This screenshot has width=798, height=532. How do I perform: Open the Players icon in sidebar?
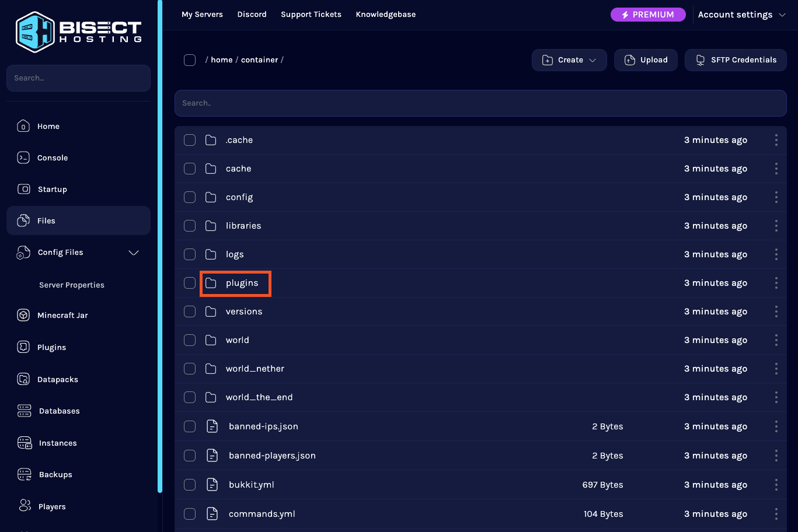[25, 506]
